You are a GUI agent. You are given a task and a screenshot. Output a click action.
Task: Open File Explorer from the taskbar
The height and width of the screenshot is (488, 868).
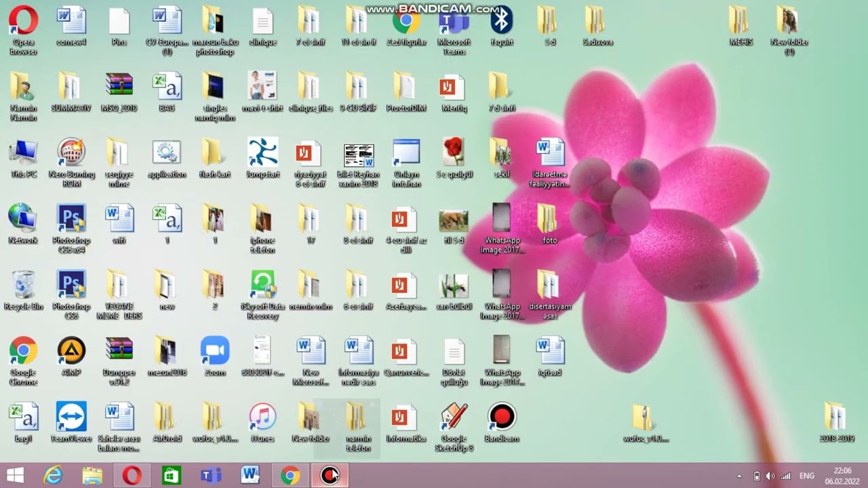click(x=92, y=476)
